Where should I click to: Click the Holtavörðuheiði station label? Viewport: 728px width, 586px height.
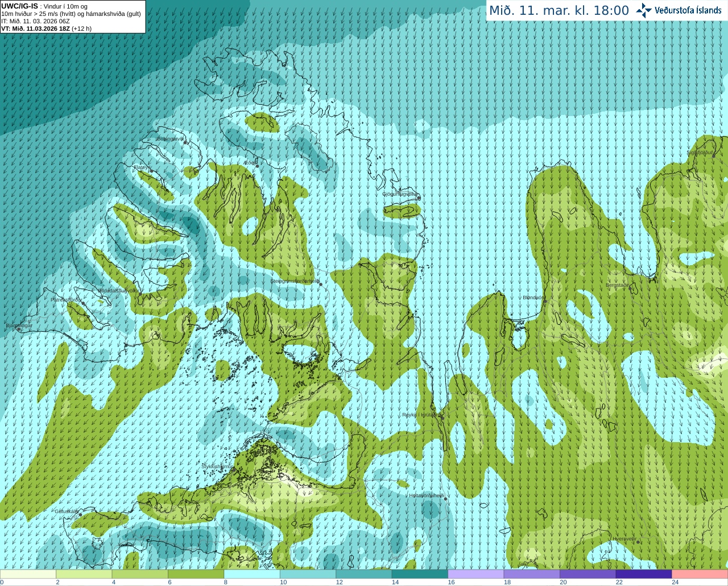427,496
